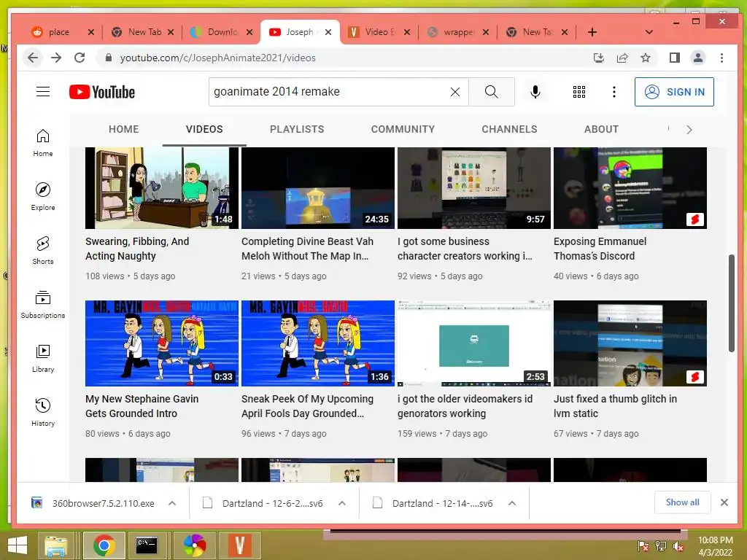Screen dimensions: 747x560
Task: Open the Chrome profile avatar
Action: (698, 58)
